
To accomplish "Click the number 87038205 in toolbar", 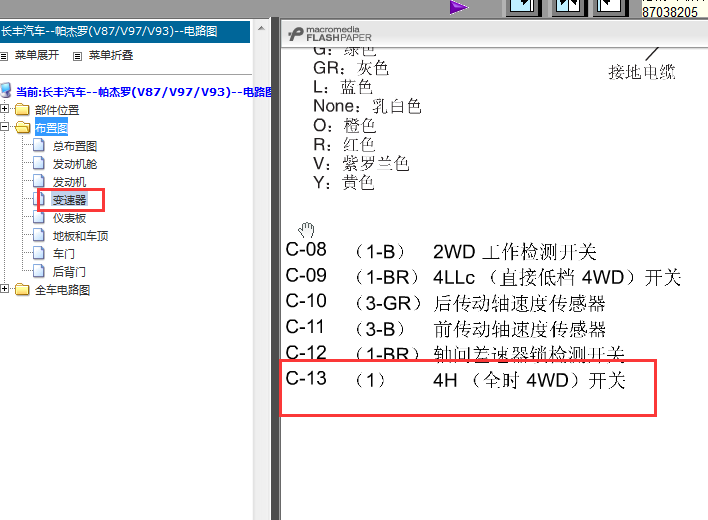I will point(670,12).
